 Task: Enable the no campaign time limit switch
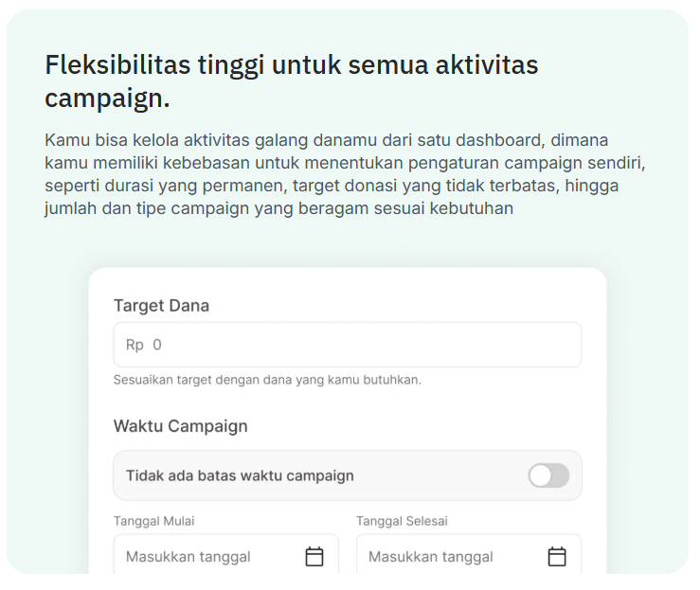pos(548,475)
